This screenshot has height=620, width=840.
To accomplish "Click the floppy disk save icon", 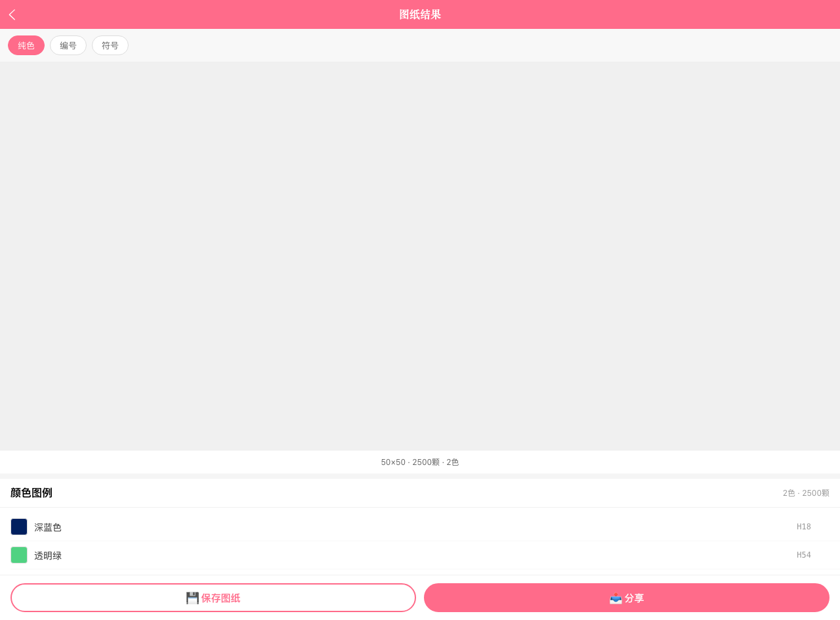I will pyautogui.click(x=192, y=598).
